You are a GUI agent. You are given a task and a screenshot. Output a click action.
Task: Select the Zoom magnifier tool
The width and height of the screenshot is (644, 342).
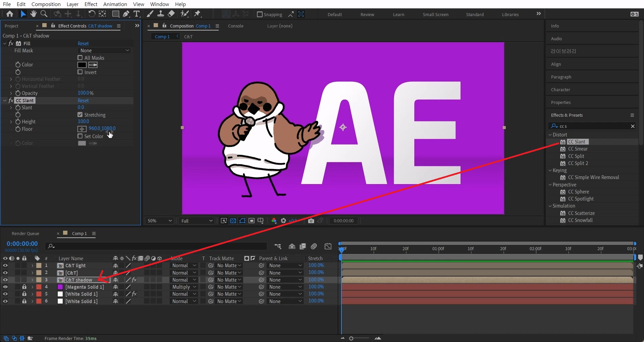point(44,14)
